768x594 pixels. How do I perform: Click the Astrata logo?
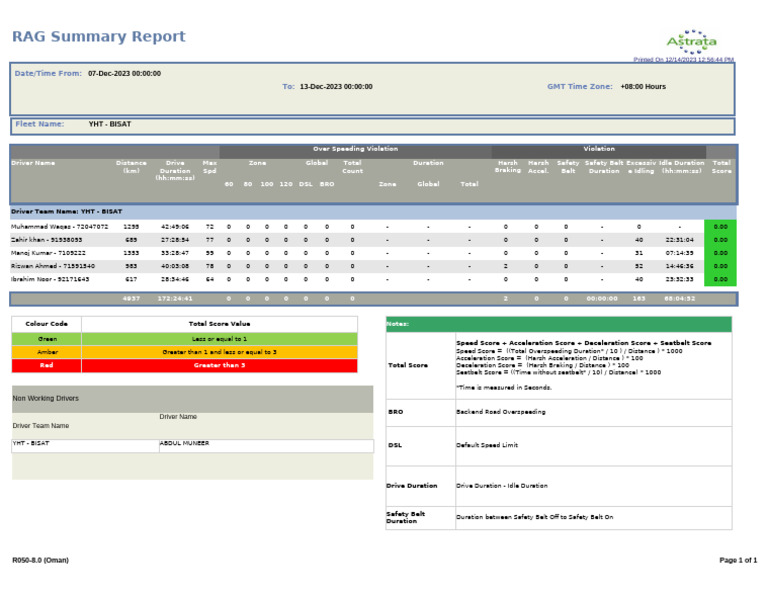point(692,42)
